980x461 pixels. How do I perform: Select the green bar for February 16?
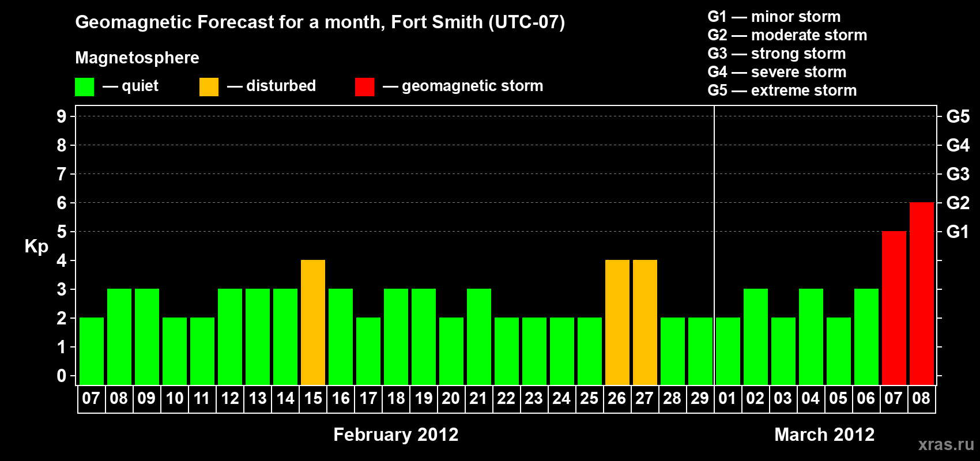coord(341,337)
